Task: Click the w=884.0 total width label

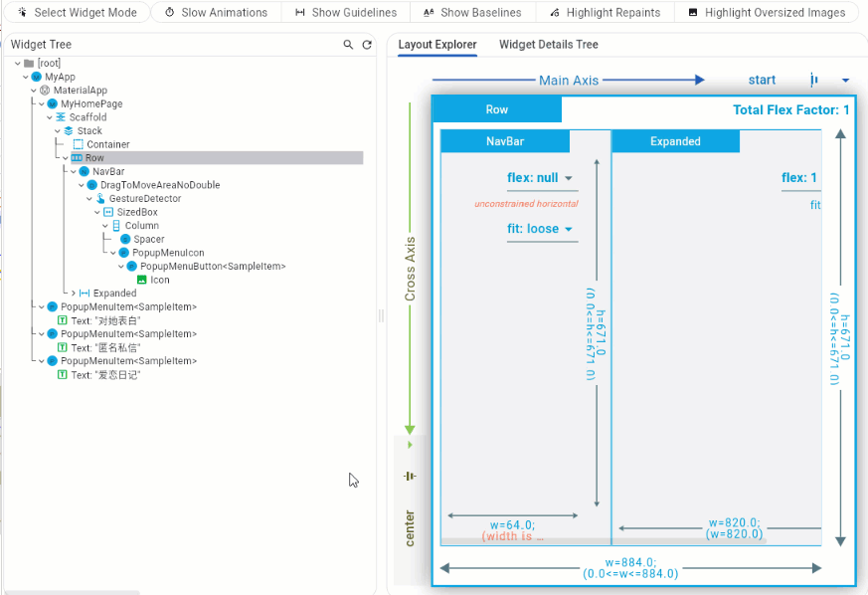Action: (630, 563)
